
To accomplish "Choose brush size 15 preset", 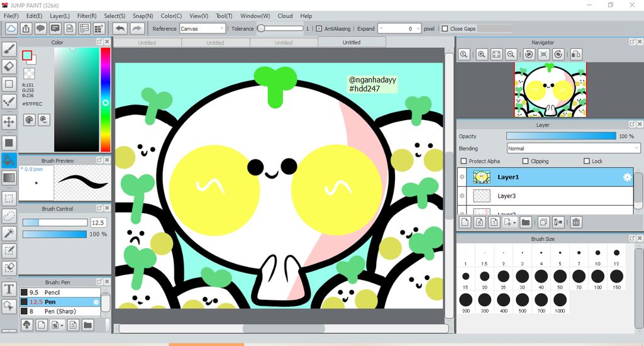I will 466,279.
